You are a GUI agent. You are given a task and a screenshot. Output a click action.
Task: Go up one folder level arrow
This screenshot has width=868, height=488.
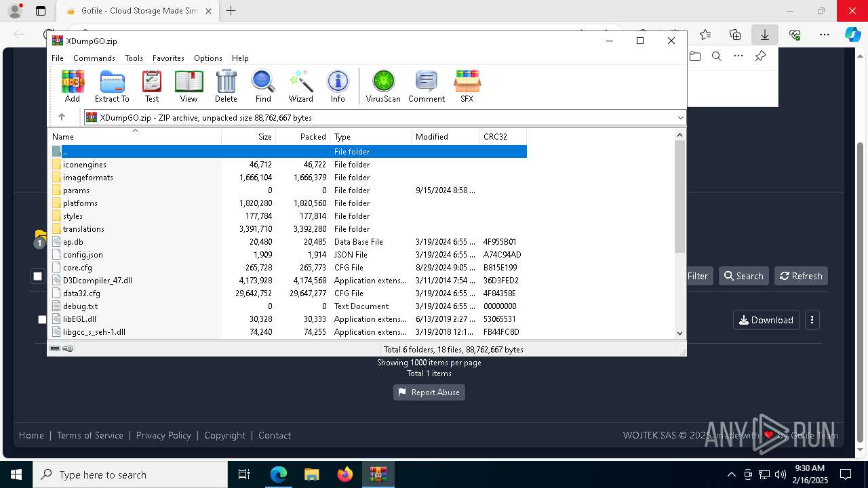point(62,117)
